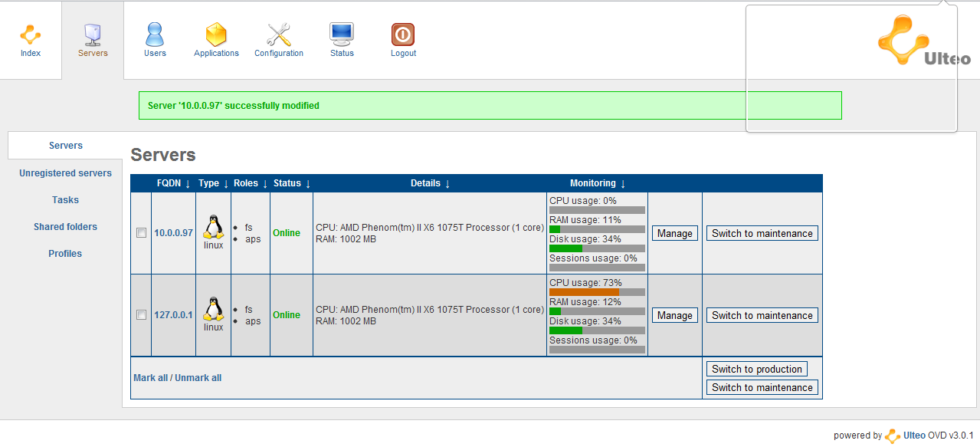
Task: Click the Users icon in top navigation
Action: click(x=155, y=35)
